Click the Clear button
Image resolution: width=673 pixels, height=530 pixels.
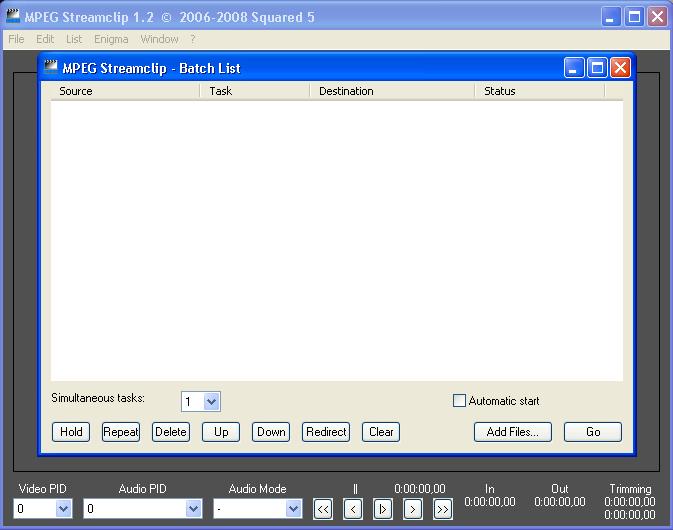coord(381,432)
